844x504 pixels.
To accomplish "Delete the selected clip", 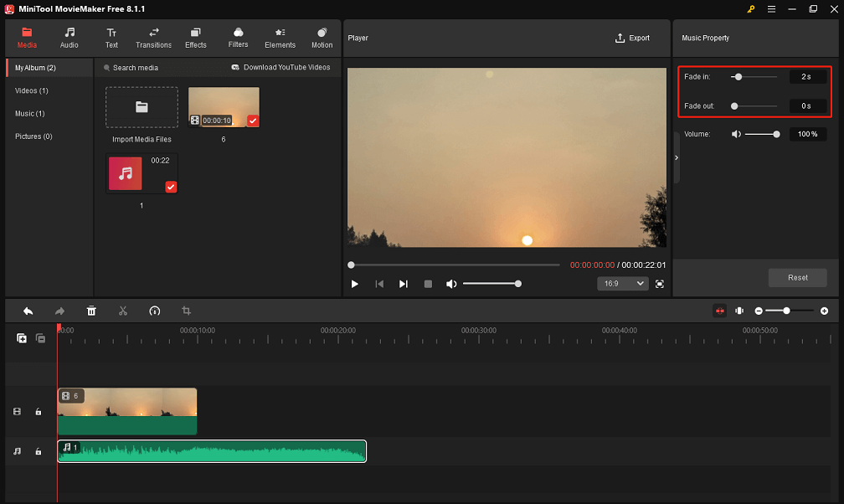I will [x=91, y=311].
